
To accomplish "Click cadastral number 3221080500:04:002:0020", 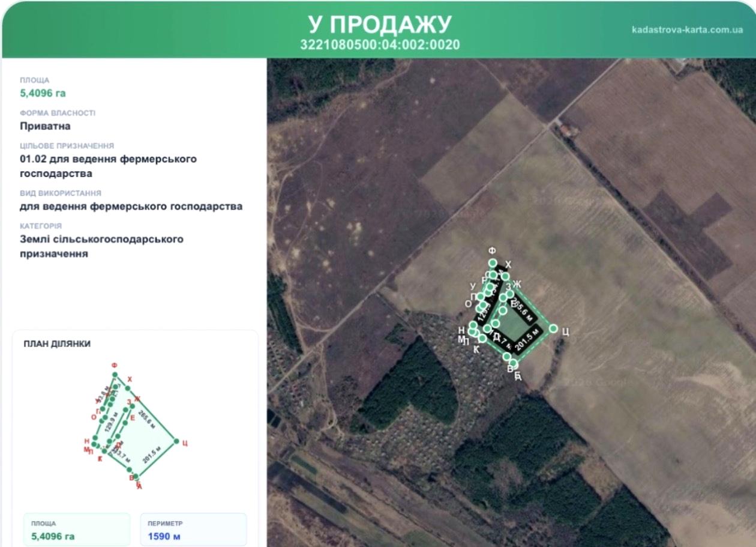I will tap(380, 44).
